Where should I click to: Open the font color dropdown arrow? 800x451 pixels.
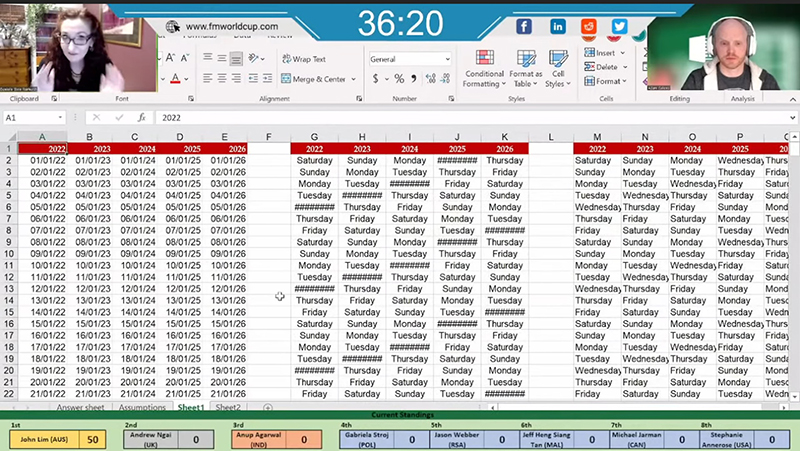point(186,79)
